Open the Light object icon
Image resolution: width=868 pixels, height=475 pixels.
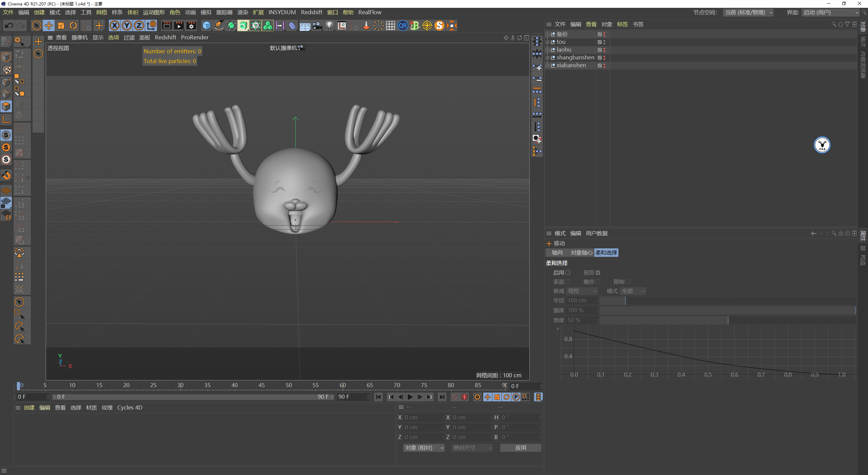(x=329, y=25)
